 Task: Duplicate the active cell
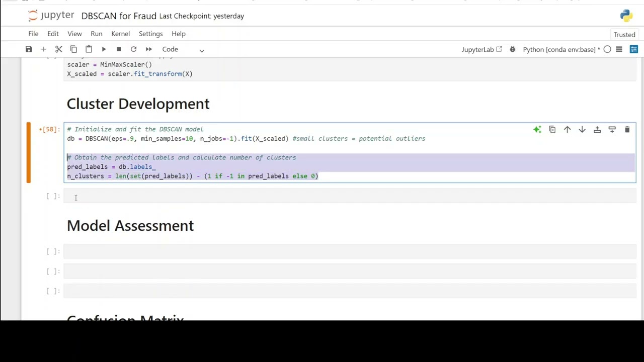point(552,130)
